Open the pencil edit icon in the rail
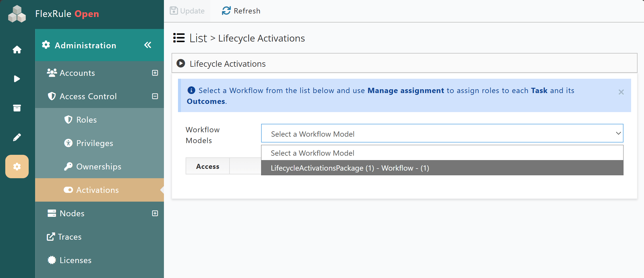The height and width of the screenshot is (278, 644). (17, 137)
